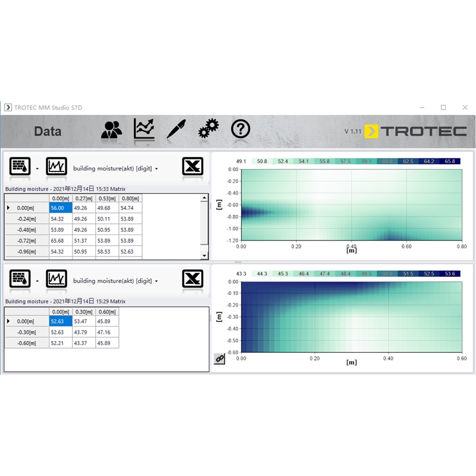The height and width of the screenshot is (476, 476).
Task: Open Help with the question mark icon
Action: (240, 129)
